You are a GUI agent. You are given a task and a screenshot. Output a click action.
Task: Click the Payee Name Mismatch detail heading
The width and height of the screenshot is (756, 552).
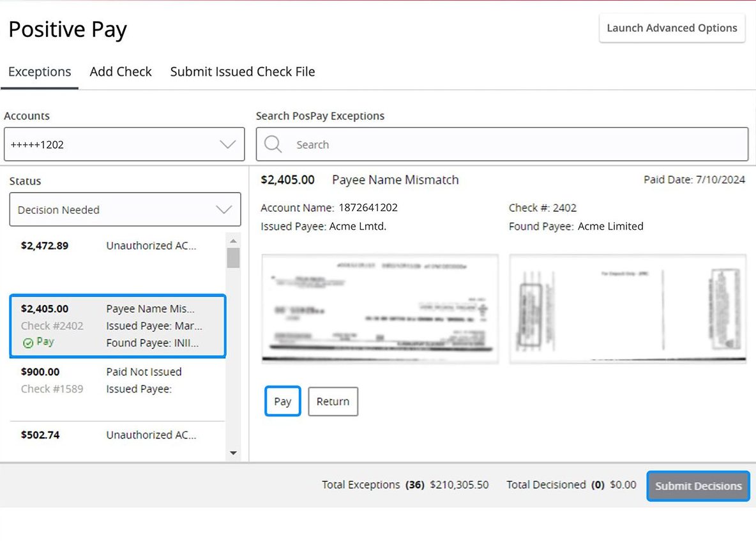[395, 180]
